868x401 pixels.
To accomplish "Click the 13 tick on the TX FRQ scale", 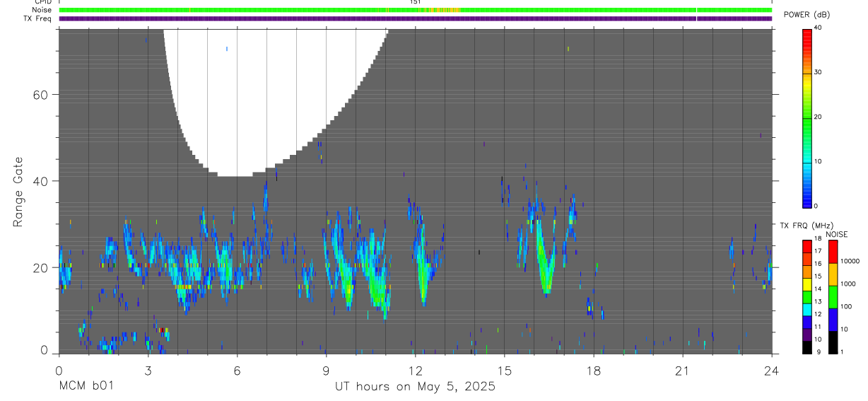I will (x=818, y=303).
